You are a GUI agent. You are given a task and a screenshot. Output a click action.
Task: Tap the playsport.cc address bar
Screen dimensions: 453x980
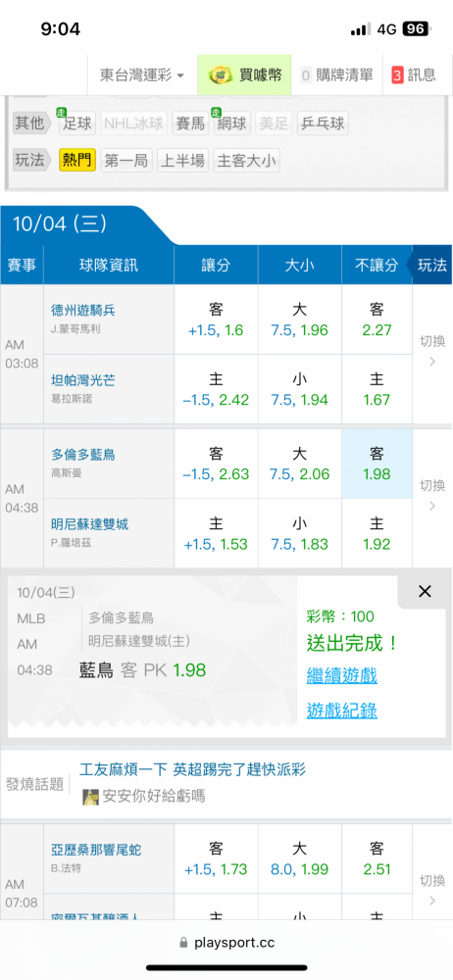226,943
